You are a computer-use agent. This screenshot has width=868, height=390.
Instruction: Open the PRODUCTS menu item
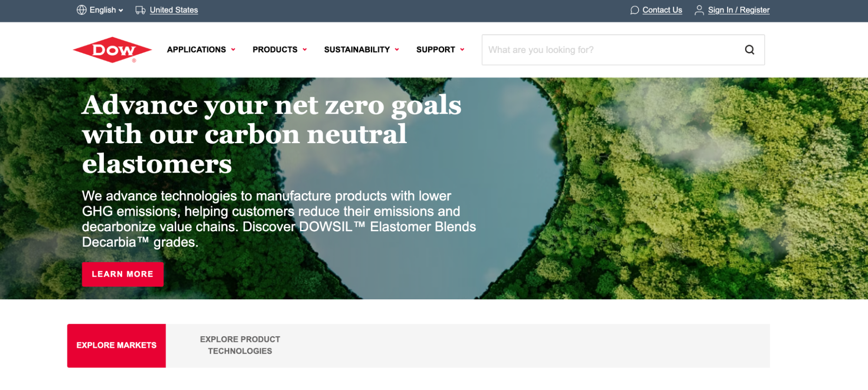click(275, 49)
